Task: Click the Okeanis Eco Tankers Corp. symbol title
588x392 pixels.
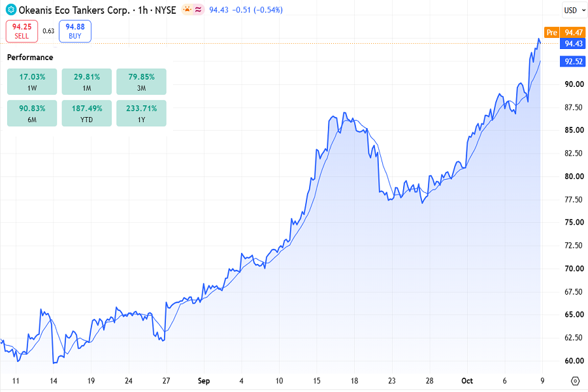Action: 74,10
